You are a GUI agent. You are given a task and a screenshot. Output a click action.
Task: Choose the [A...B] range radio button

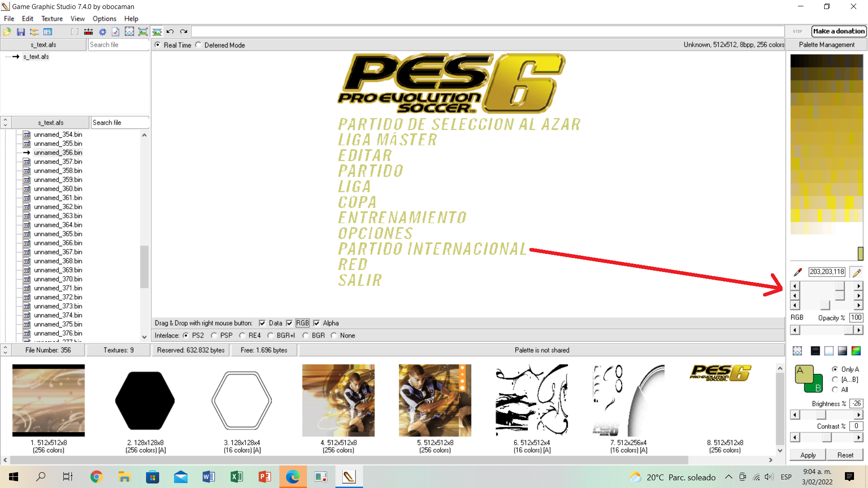(835, 380)
